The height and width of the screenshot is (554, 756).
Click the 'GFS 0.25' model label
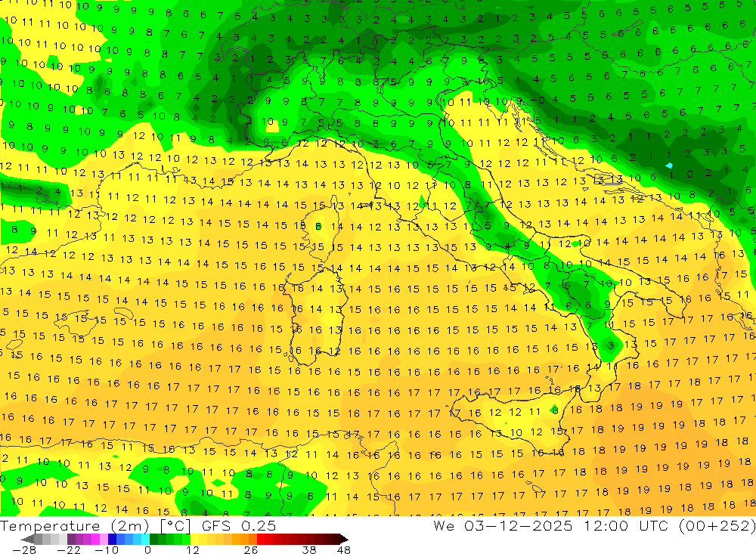pyautogui.click(x=239, y=525)
